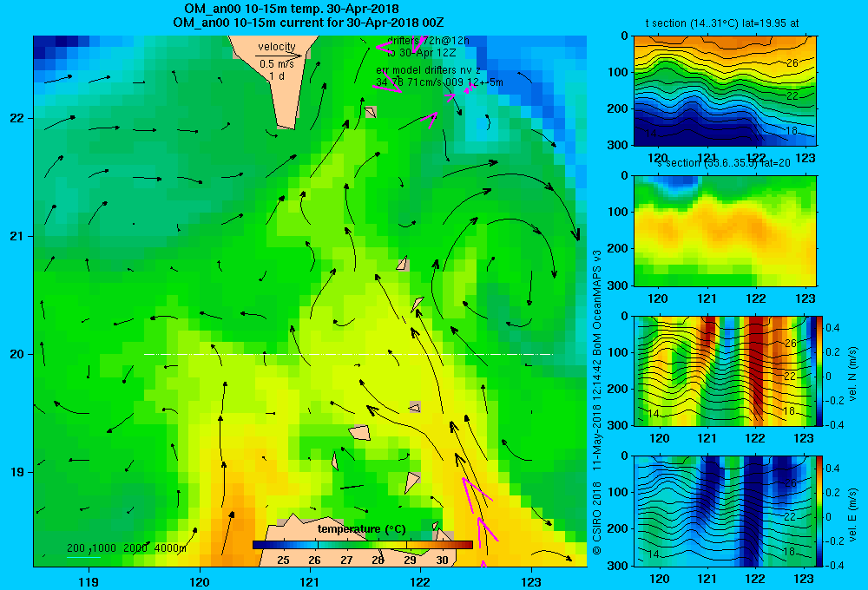The width and height of the screenshot is (868, 590).
Task: Click the 300 depth tick of the salinity section
Action: (618, 285)
